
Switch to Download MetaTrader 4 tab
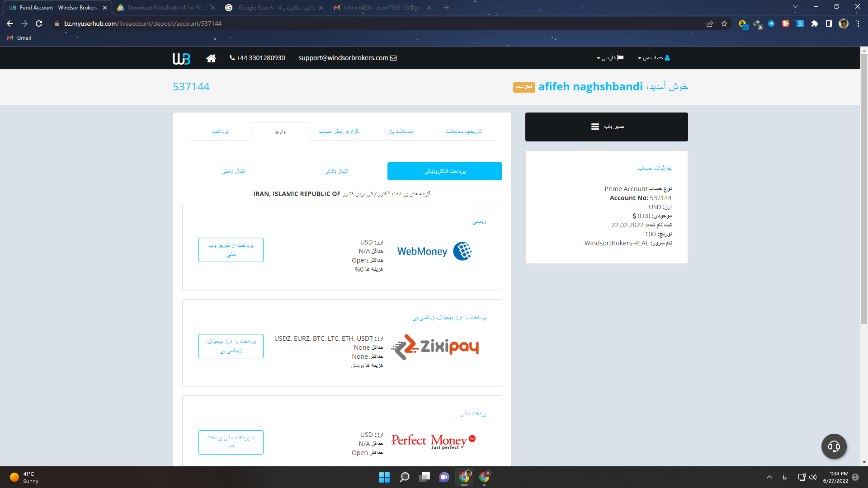tap(165, 8)
